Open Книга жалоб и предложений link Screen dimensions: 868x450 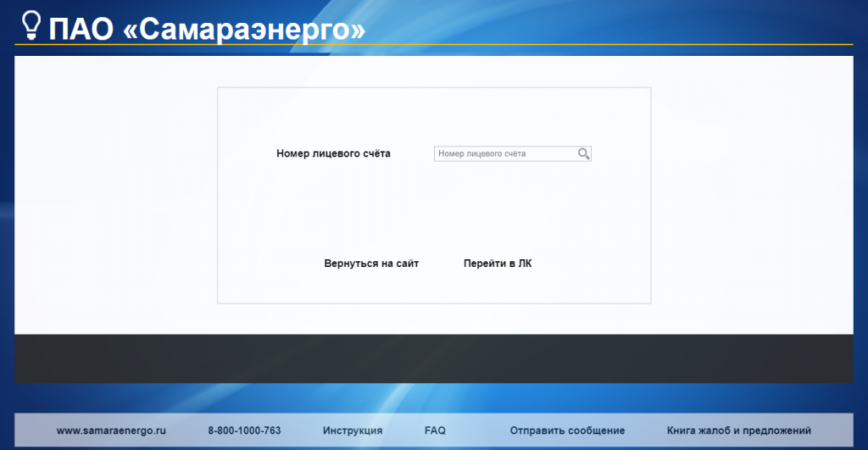point(739,431)
